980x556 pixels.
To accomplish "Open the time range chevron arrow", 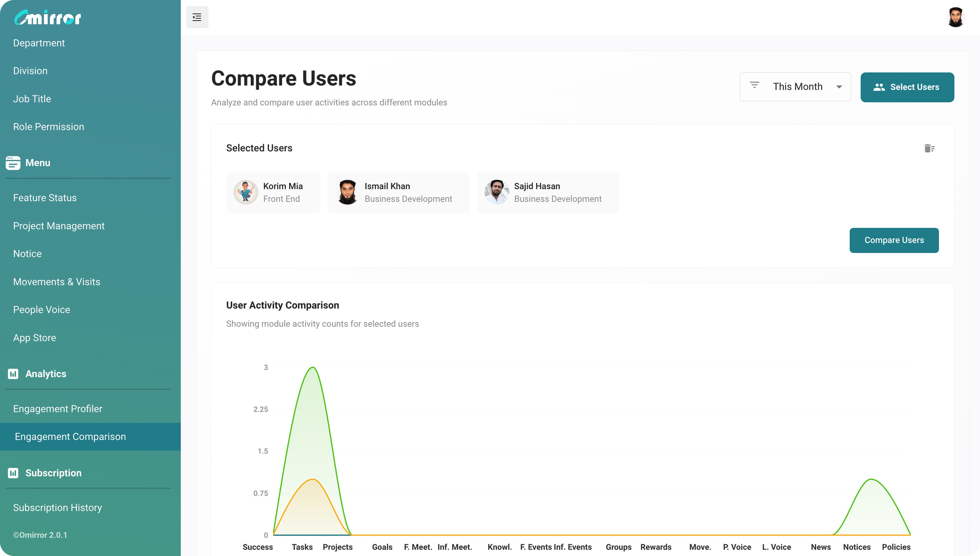I will click(839, 86).
